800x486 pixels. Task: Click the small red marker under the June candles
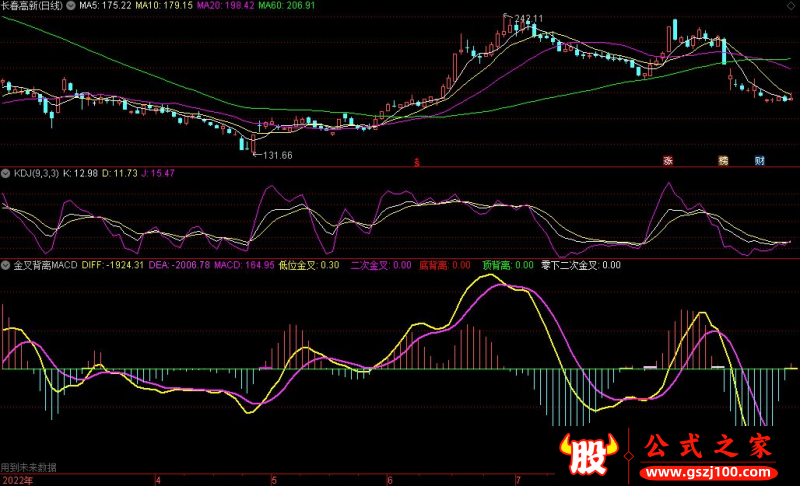[417, 160]
